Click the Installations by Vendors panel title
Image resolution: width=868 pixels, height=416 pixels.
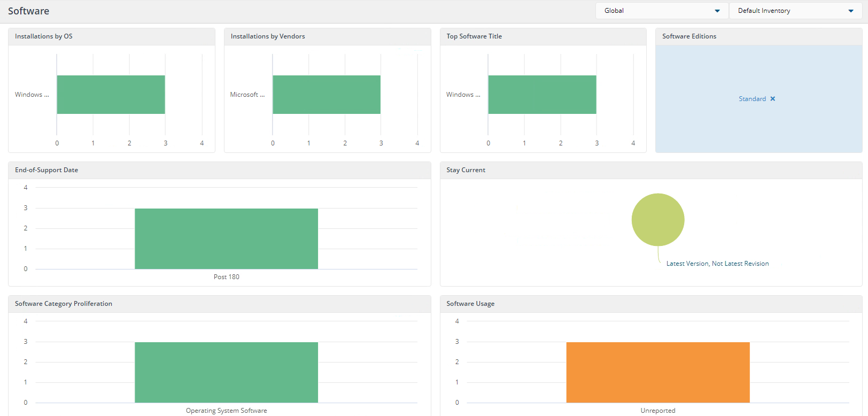[268, 36]
